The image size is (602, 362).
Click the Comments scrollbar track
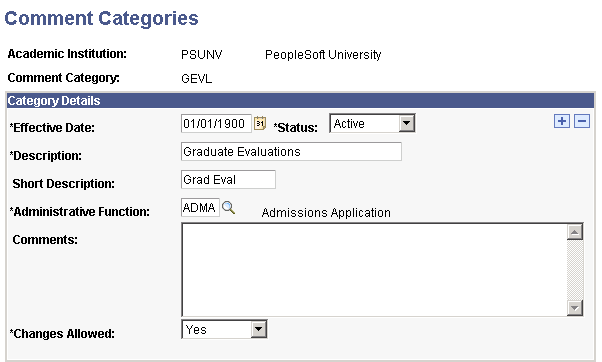(x=575, y=270)
